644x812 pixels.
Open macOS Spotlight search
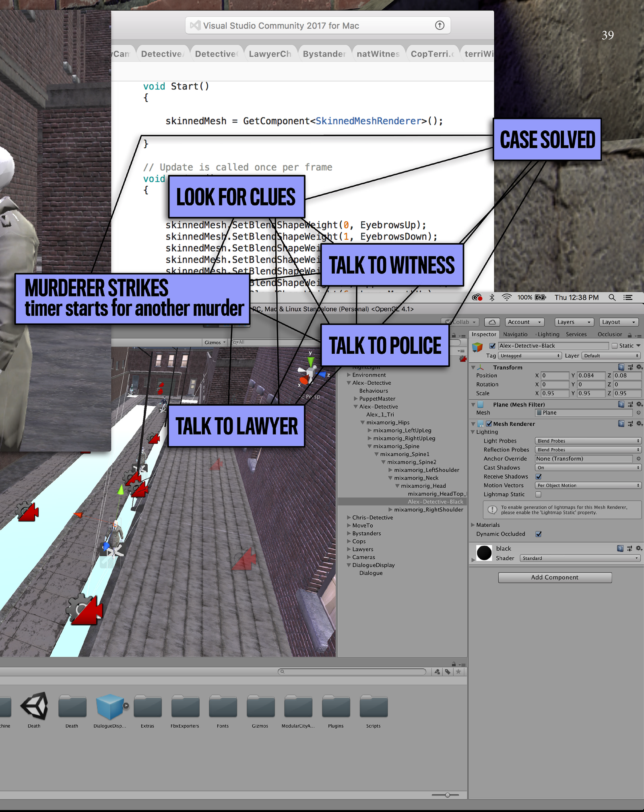pyautogui.click(x=612, y=297)
